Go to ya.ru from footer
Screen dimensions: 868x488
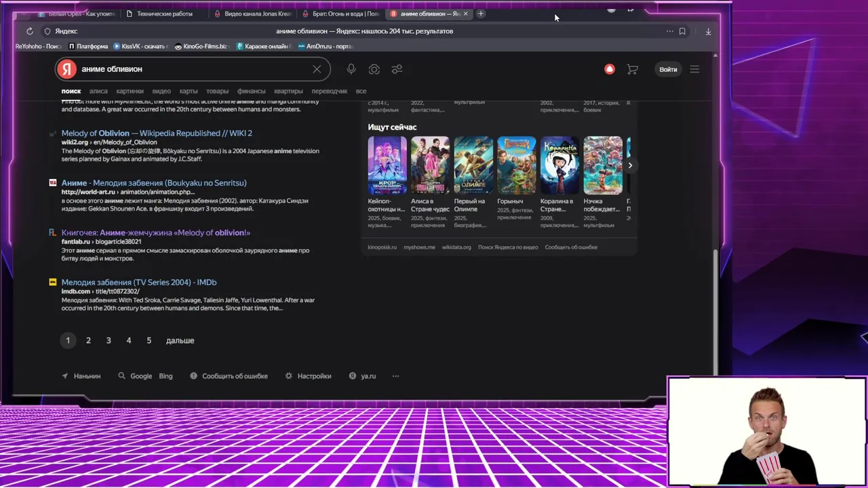(363, 376)
